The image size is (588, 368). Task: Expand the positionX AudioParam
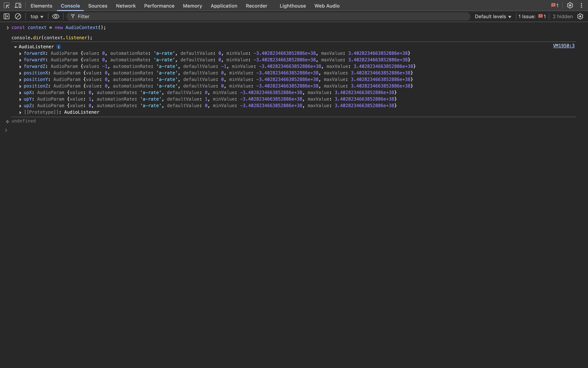[x=20, y=73]
